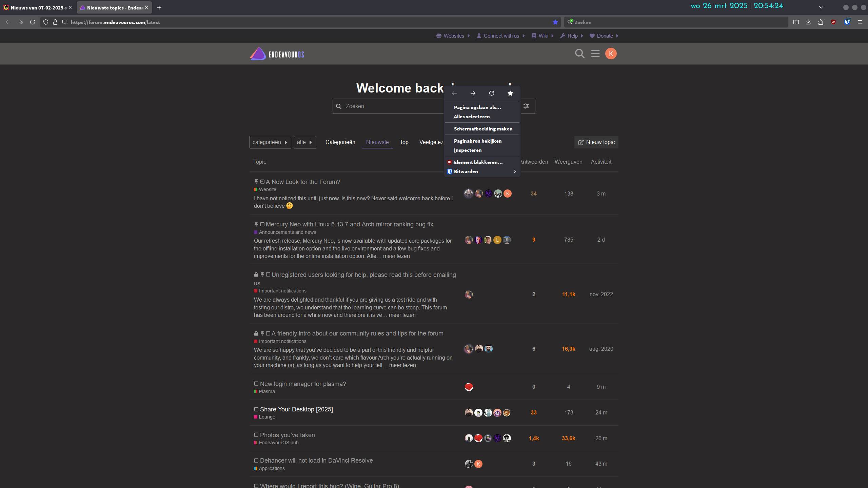Close the Nieuws van 07-02-2025 tab
This screenshot has width=868, height=488.
click(70, 7)
